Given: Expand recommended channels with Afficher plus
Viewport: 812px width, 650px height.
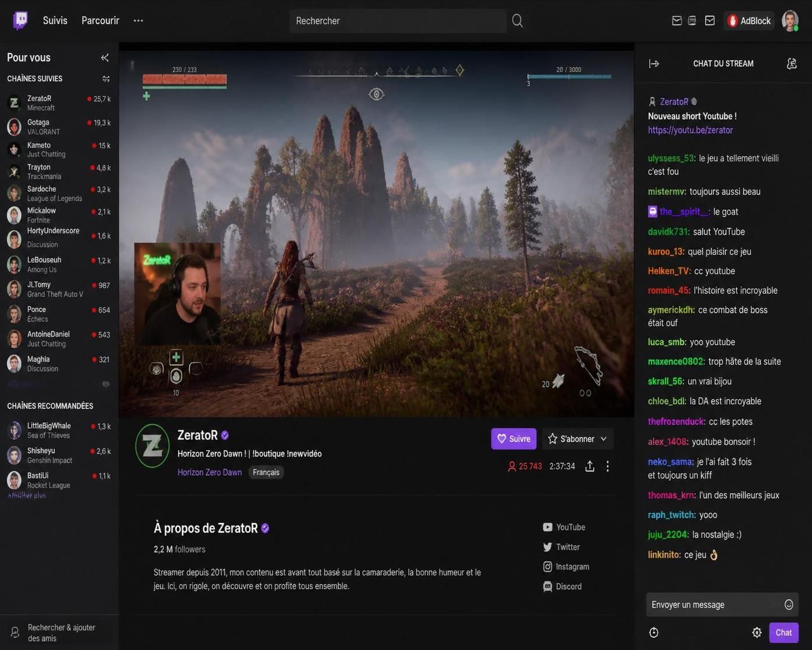Looking at the screenshot, I should coord(27,495).
